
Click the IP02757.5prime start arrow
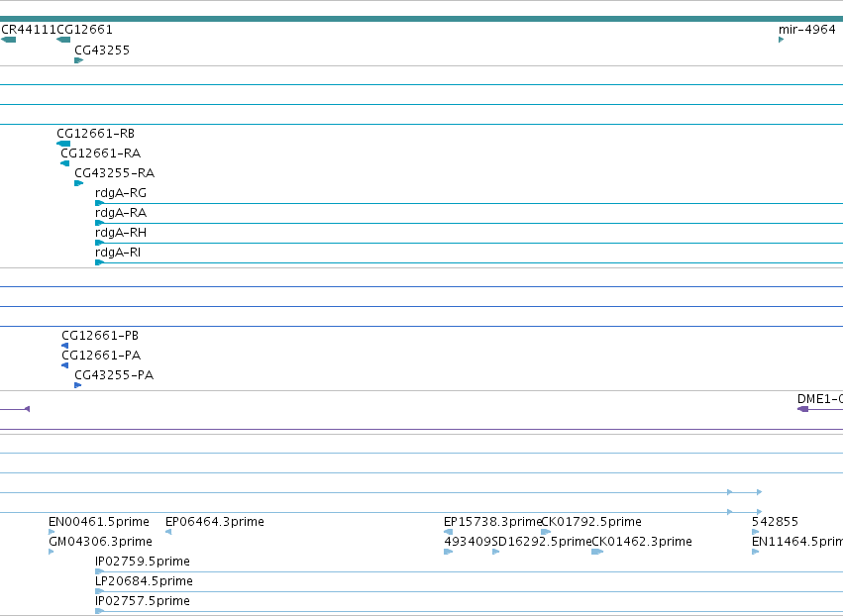tap(99, 612)
